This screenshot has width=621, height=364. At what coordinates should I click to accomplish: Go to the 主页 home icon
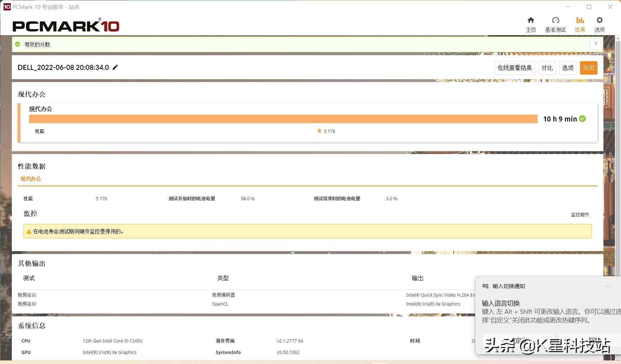[x=531, y=20]
